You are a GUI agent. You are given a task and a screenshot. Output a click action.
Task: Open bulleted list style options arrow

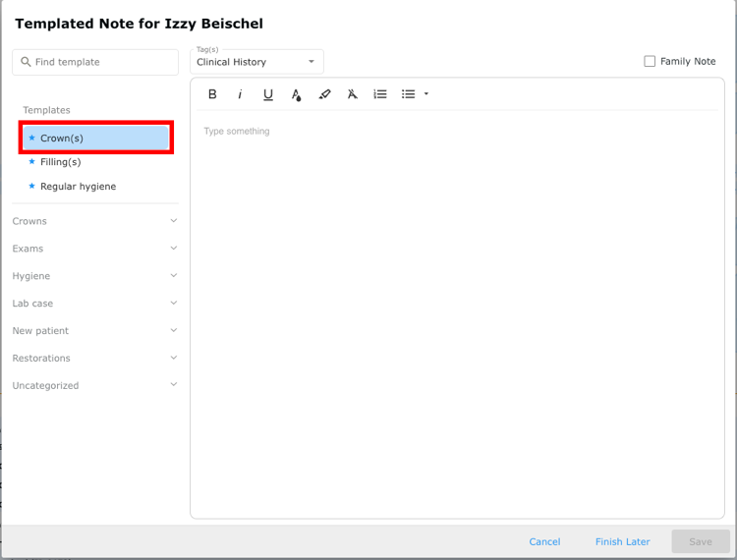tap(426, 94)
